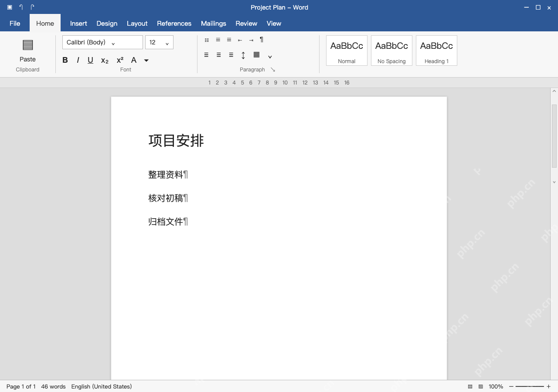The width and height of the screenshot is (558, 392).
Task: Toggle subscript formatting
Action: point(105,61)
